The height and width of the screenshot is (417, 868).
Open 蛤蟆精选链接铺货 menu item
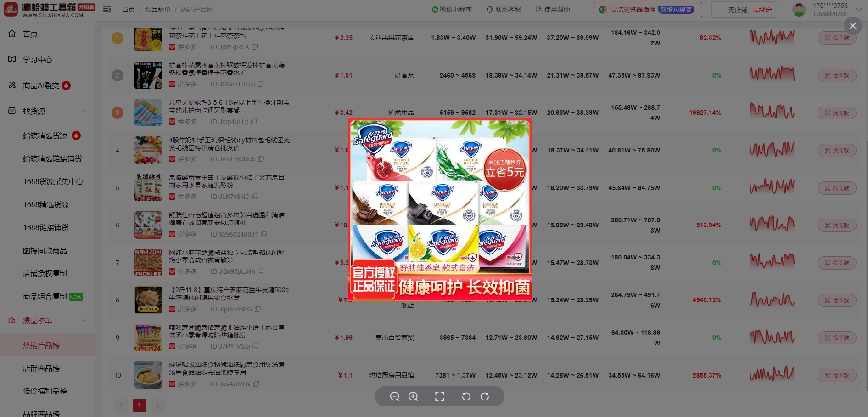52,158
